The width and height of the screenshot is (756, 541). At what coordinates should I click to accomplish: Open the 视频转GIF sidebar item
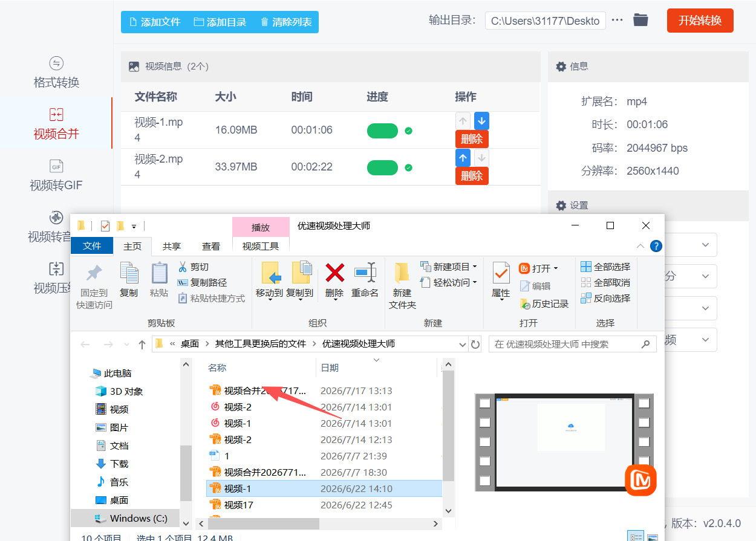(x=56, y=175)
